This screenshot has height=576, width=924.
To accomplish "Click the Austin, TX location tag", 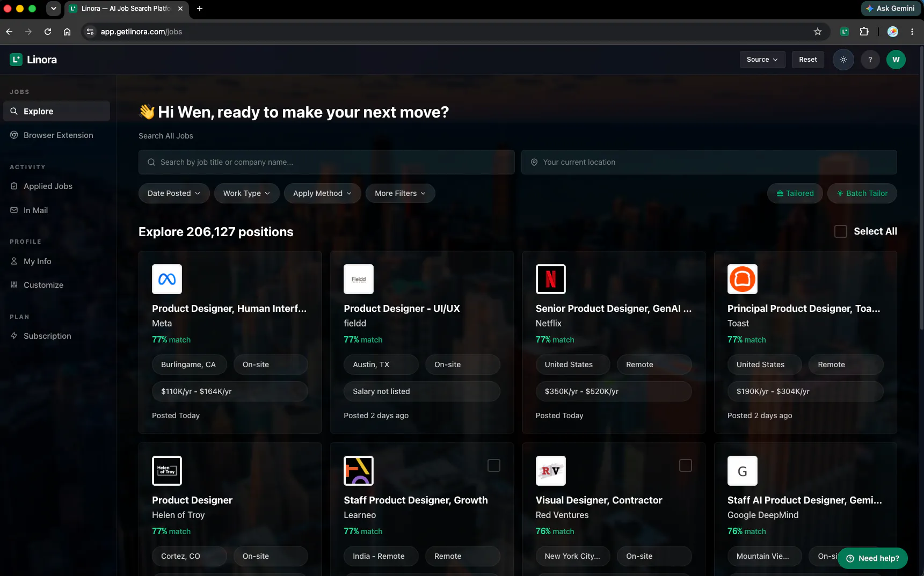I will [x=381, y=364].
